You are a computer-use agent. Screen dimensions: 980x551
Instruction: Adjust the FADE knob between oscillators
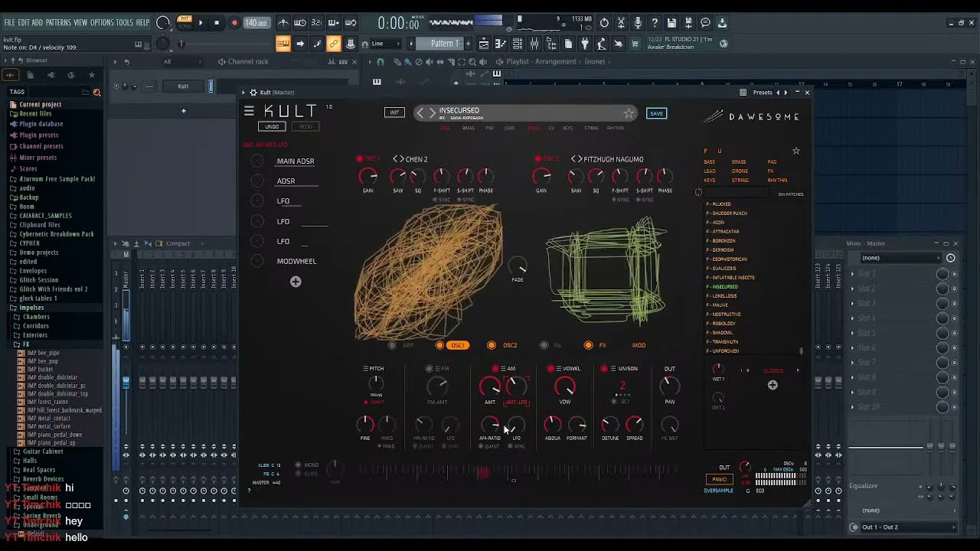(518, 266)
